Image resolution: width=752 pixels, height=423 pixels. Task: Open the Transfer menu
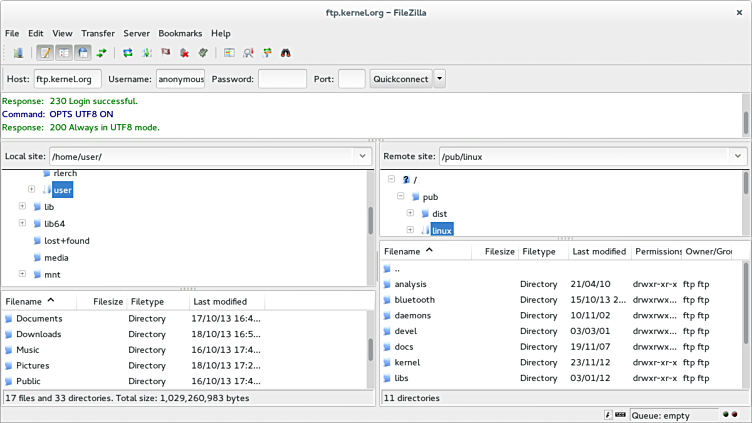(98, 33)
